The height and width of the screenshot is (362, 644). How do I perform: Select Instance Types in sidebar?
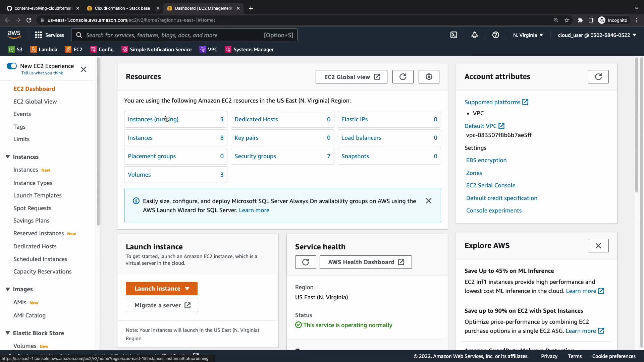(x=33, y=183)
